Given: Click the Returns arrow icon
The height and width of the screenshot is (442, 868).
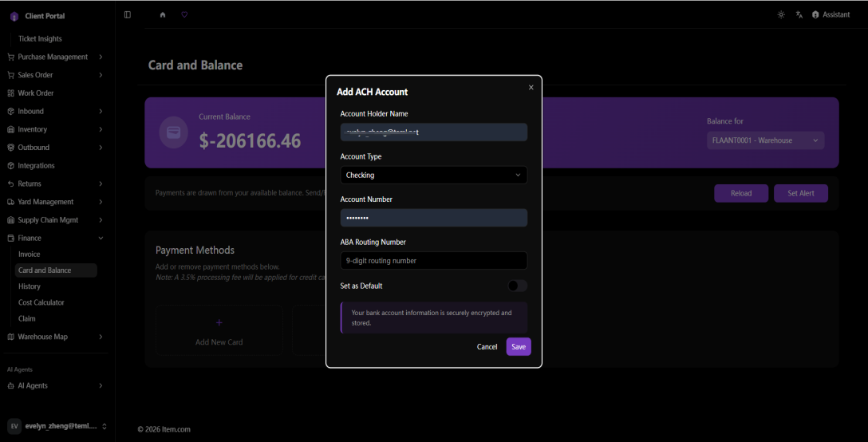Looking at the screenshot, I should (10, 184).
